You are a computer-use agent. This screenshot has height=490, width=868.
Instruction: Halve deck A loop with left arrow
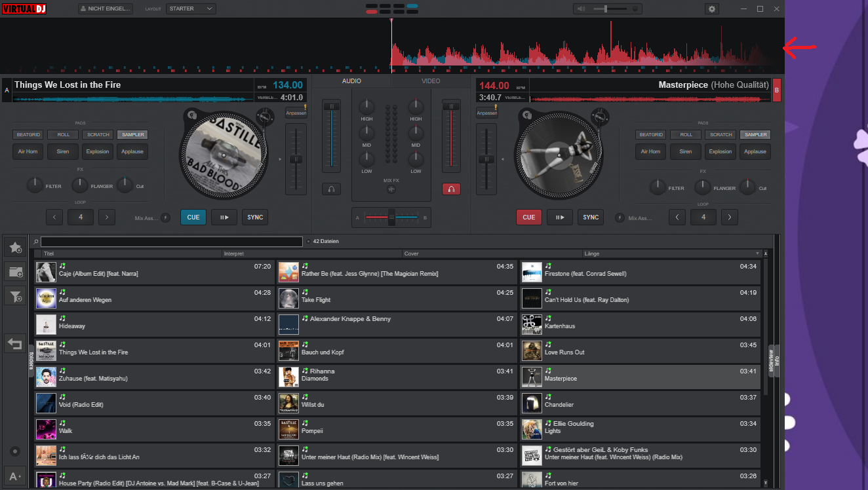54,217
